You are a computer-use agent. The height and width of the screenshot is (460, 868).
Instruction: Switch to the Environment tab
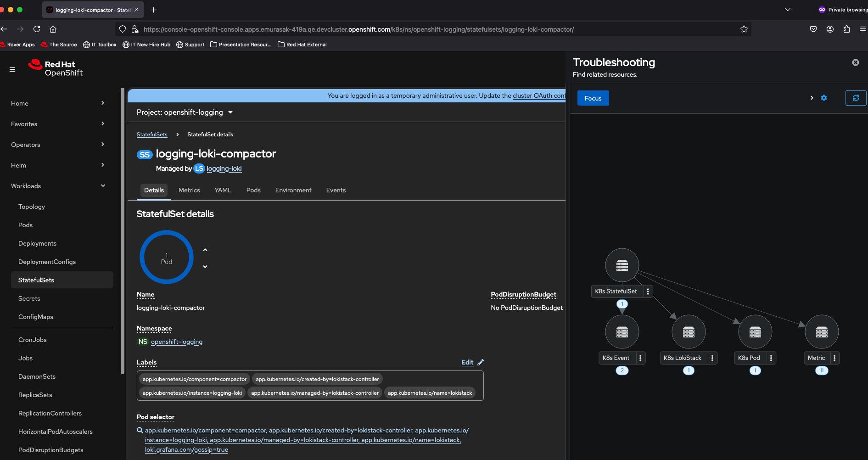coord(293,190)
